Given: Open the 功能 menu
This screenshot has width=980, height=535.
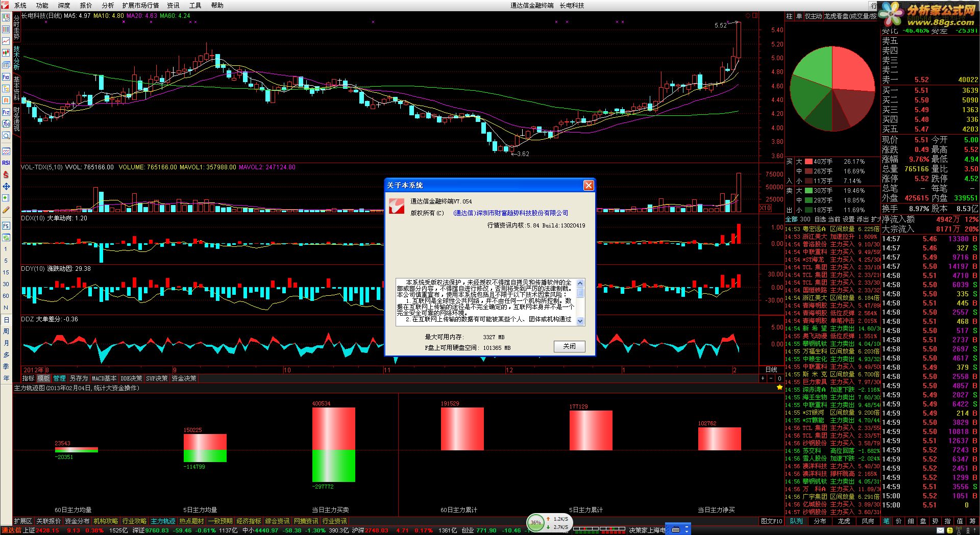Looking at the screenshot, I should point(42,6).
